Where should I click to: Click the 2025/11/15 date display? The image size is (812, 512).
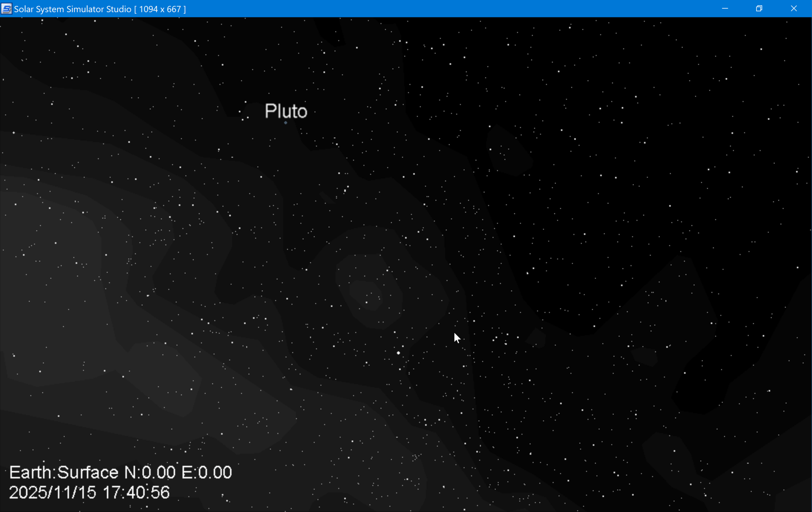[x=52, y=493]
